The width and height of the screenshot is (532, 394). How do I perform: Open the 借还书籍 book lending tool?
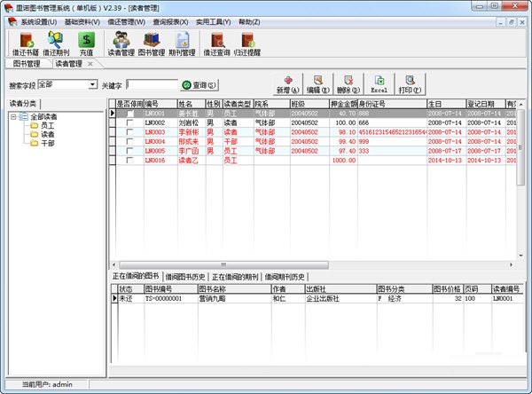coord(24,43)
